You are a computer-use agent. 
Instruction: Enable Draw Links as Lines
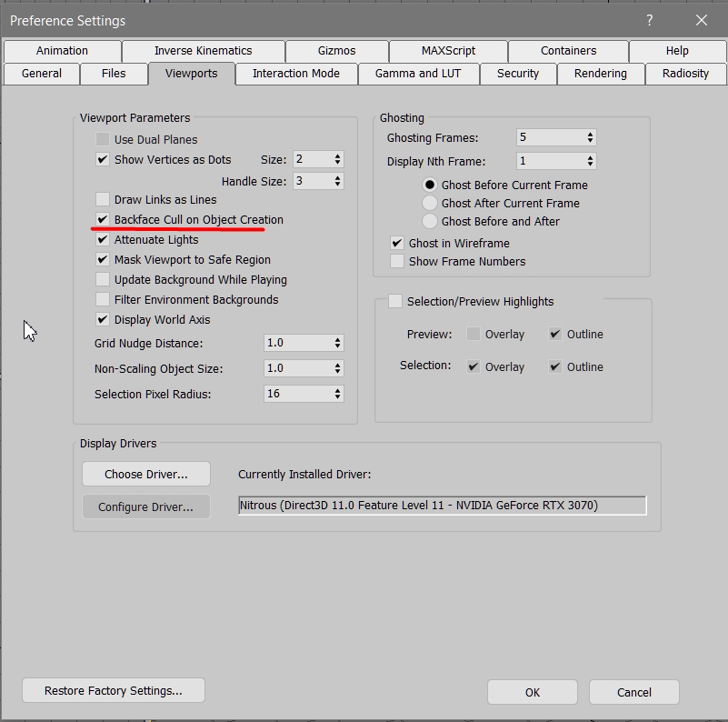click(x=102, y=199)
